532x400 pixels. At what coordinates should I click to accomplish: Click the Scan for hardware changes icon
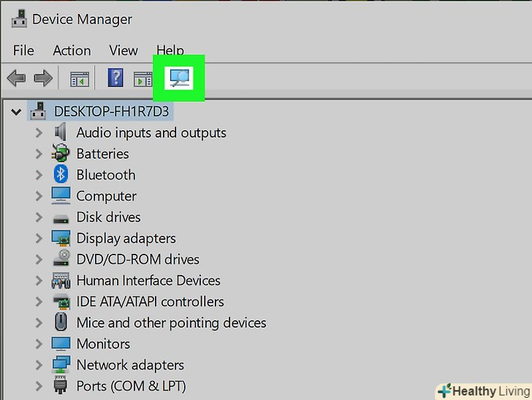click(x=179, y=78)
